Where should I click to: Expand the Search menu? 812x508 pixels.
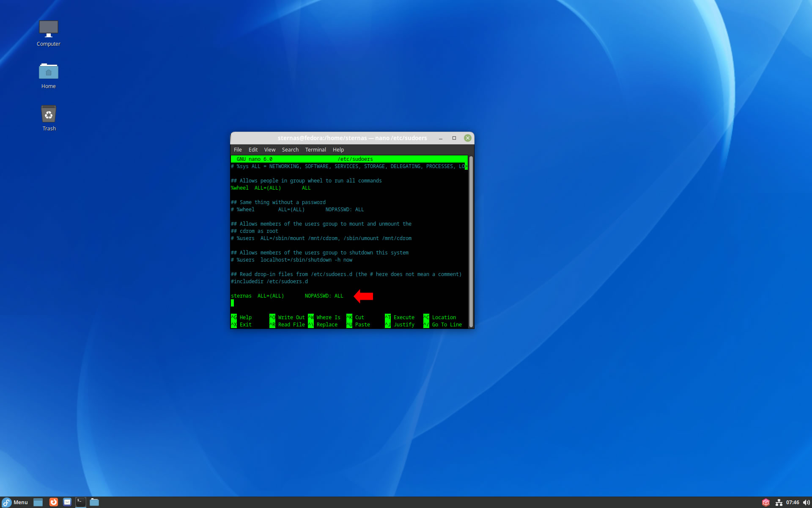[x=290, y=150]
